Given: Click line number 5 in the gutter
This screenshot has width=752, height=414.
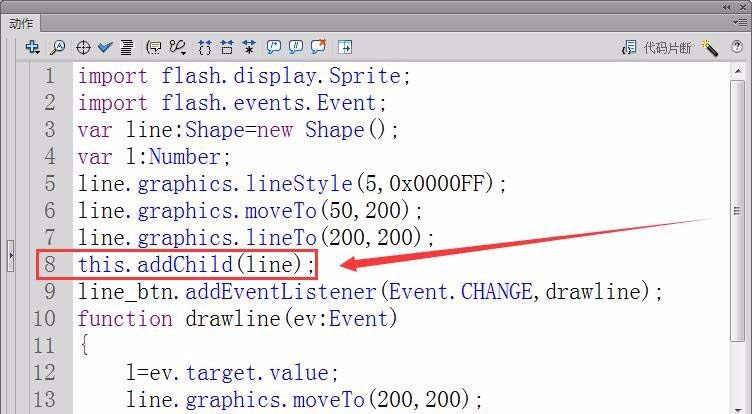Looking at the screenshot, I should (50, 183).
